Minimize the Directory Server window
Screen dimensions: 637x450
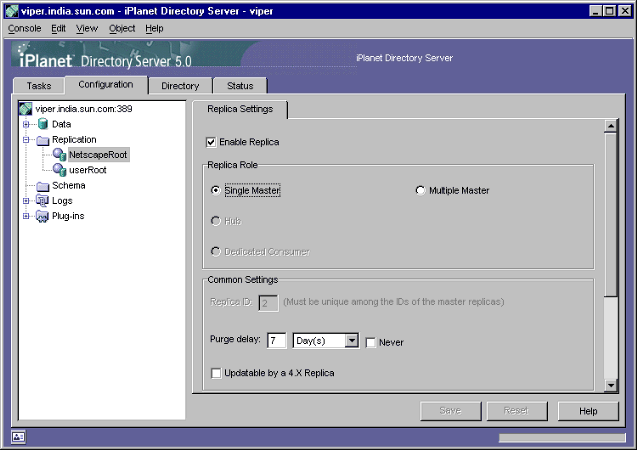tap(595, 11)
